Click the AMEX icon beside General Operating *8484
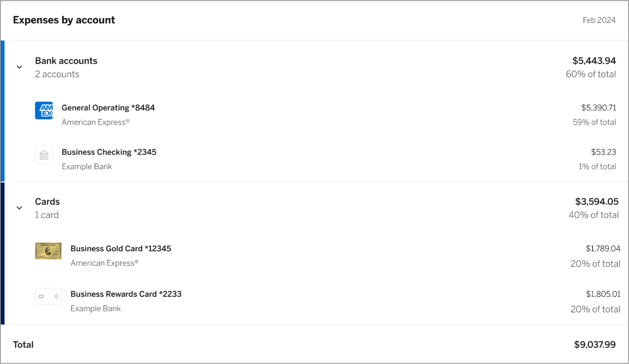The height and width of the screenshot is (364, 629). 44,111
